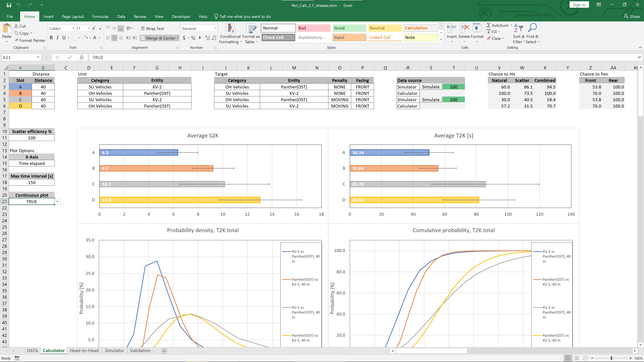Switch to Page Break Preview in status bar
Viewport: 644px width, 362px height.
click(585, 358)
